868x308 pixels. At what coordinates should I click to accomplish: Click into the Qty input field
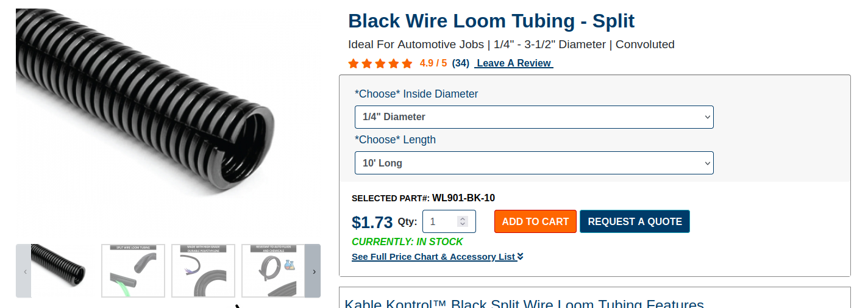tap(440, 221)
